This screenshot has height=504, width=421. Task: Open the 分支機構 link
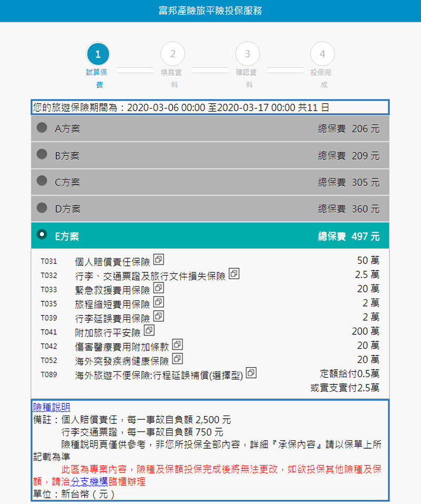89,481
